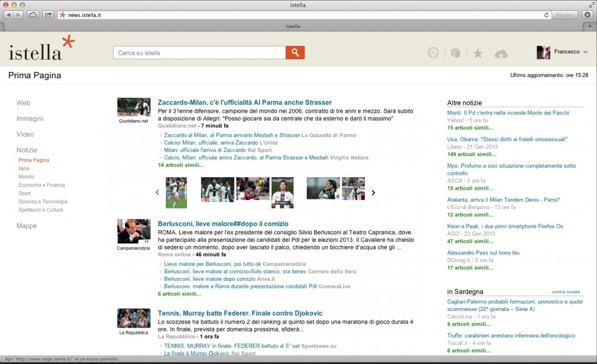Open the cloud upload icon in header

[501, 54]
